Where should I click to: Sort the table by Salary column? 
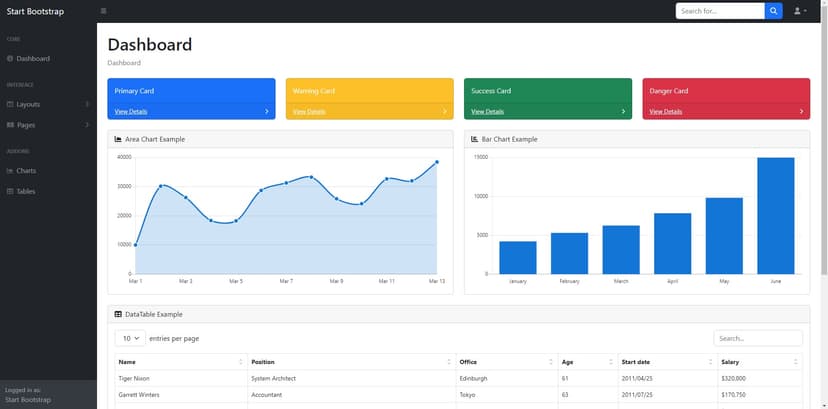pos(760,362)
